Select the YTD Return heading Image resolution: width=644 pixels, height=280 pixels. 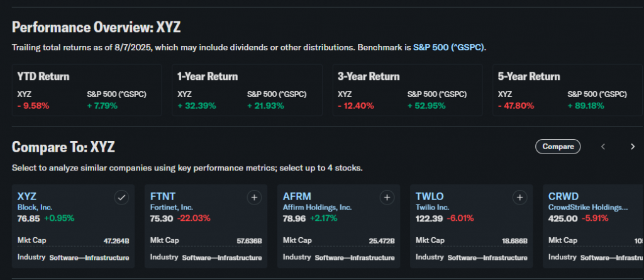(x=43, y=77)
